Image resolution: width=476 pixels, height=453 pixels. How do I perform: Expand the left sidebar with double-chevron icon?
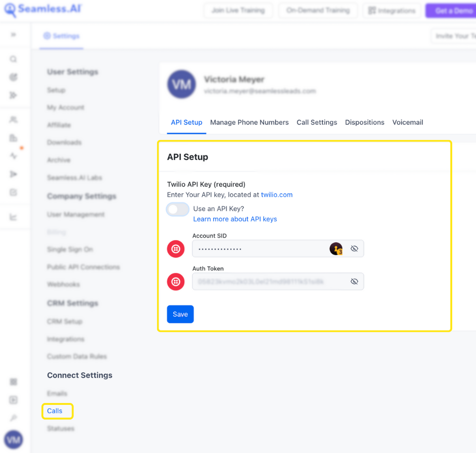point(13,35)
